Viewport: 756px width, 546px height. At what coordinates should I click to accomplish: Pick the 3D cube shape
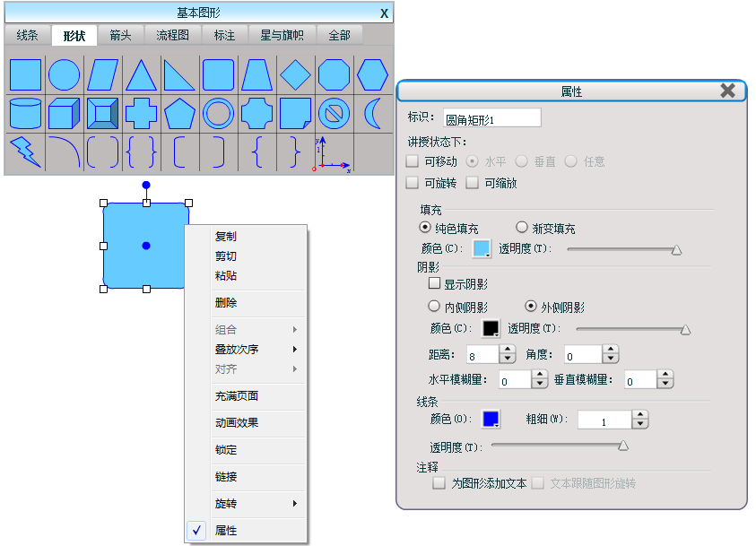tap(63, 114)
